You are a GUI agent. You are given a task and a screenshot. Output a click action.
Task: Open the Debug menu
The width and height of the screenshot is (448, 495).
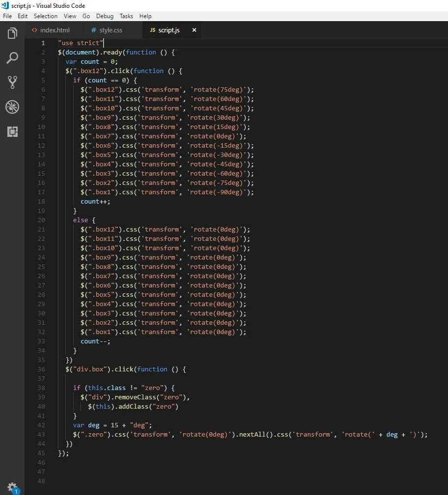click(105, 16)
